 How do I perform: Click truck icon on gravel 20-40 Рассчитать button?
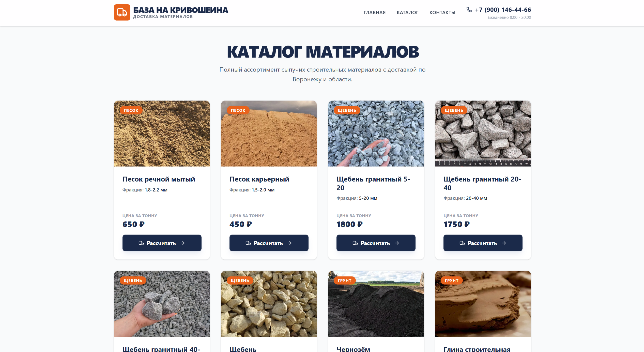pos(462,243)
